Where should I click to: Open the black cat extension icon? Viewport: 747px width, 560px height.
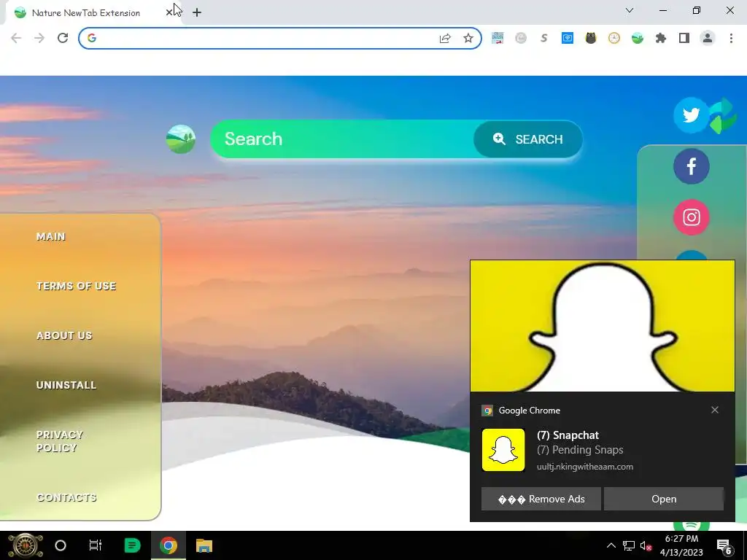(591, 38)
